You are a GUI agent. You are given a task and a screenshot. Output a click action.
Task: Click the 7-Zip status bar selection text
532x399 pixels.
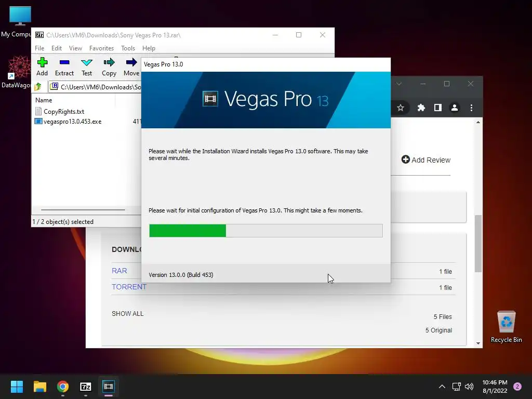tap(63, 221)
